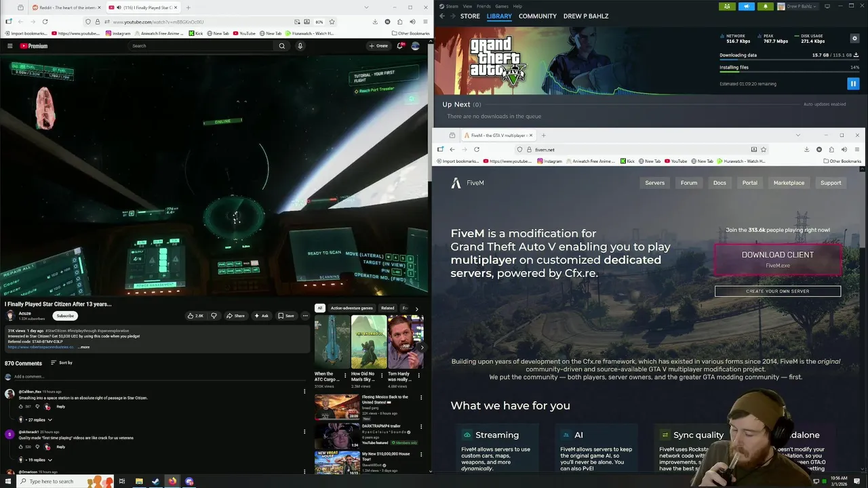Save the video to a playlist

click(x=285, y=316)
